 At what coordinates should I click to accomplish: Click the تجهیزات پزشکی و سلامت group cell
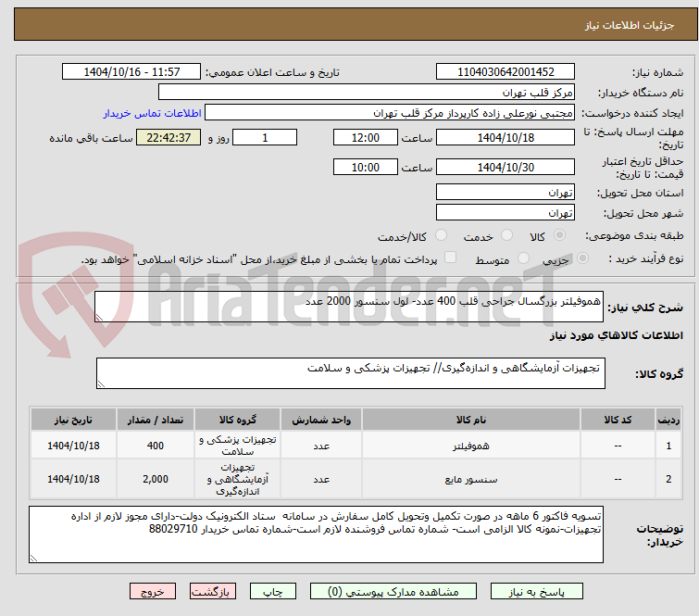(x=238, y=446)
